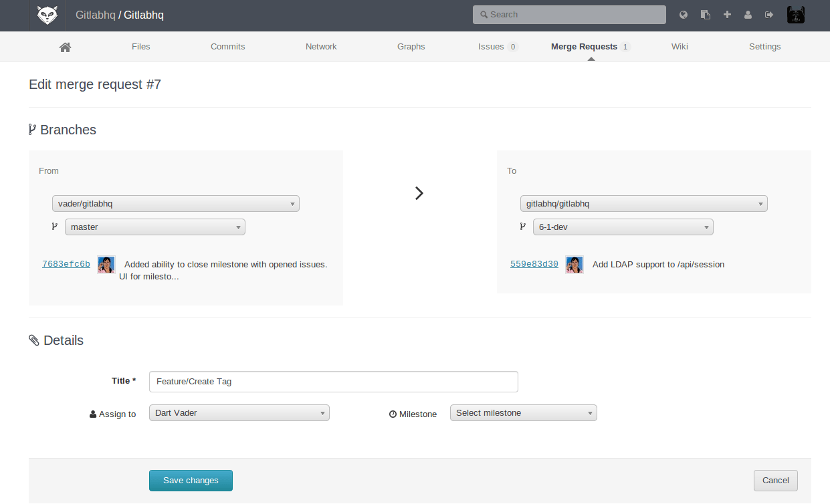Save changes to merge request #7
This screenshot has width=830, height=504.
click(191, 480)
